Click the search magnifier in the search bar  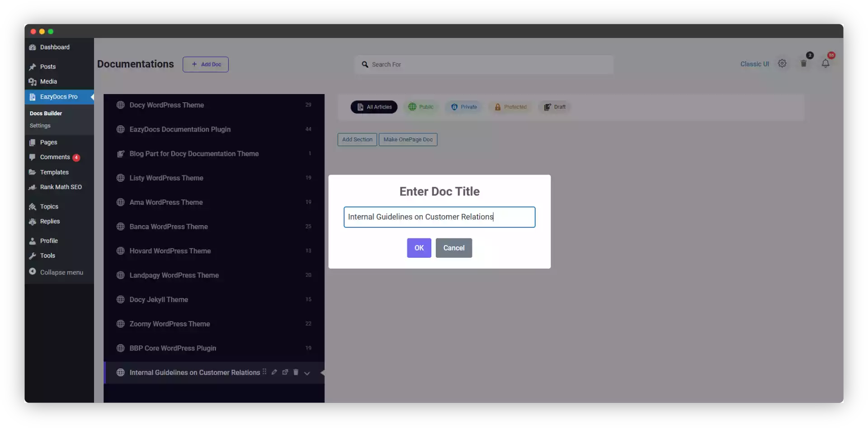pos(365,64)
